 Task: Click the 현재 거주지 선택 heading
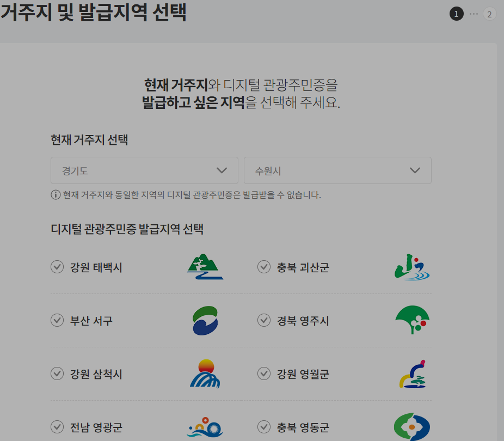point(89,140)
